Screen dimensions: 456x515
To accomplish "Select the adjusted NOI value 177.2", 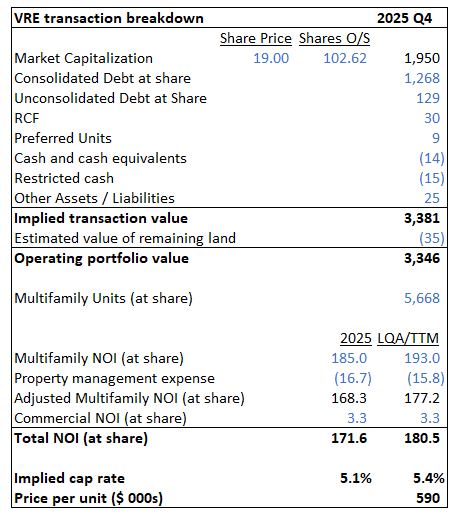I will click(422, 398).
